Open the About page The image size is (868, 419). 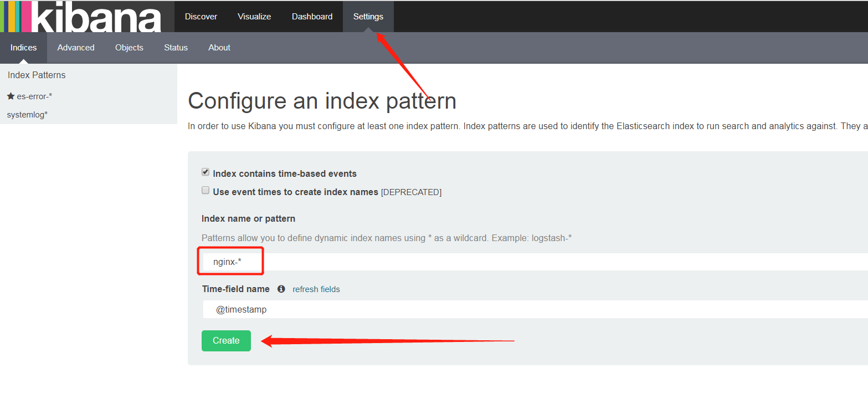coord(219,47)
